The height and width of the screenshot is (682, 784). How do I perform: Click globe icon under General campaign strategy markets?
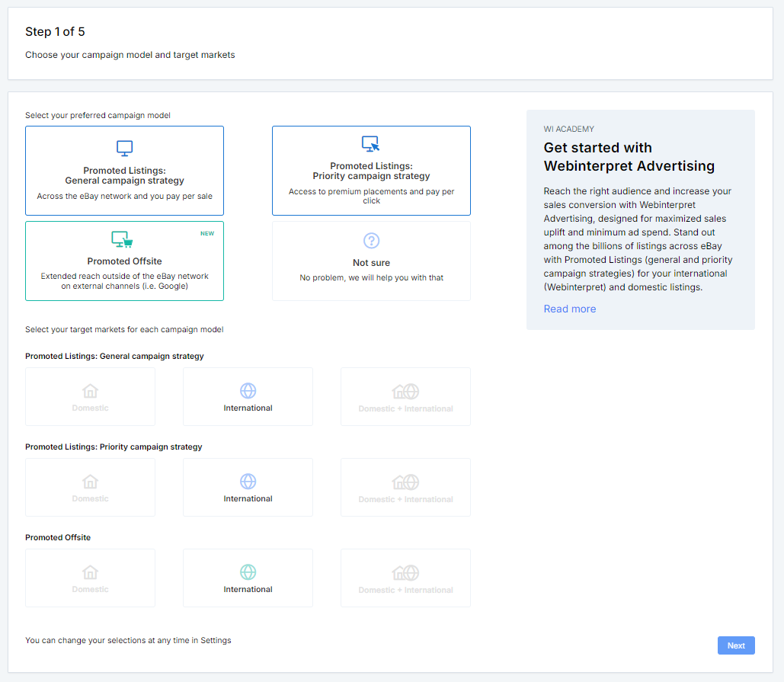248,390
